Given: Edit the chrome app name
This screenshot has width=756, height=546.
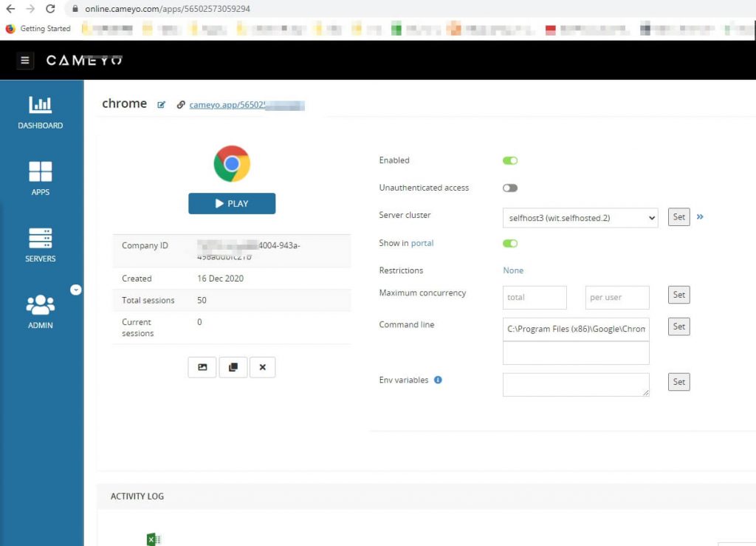Looking at the screenshot, I should (161, 105).
